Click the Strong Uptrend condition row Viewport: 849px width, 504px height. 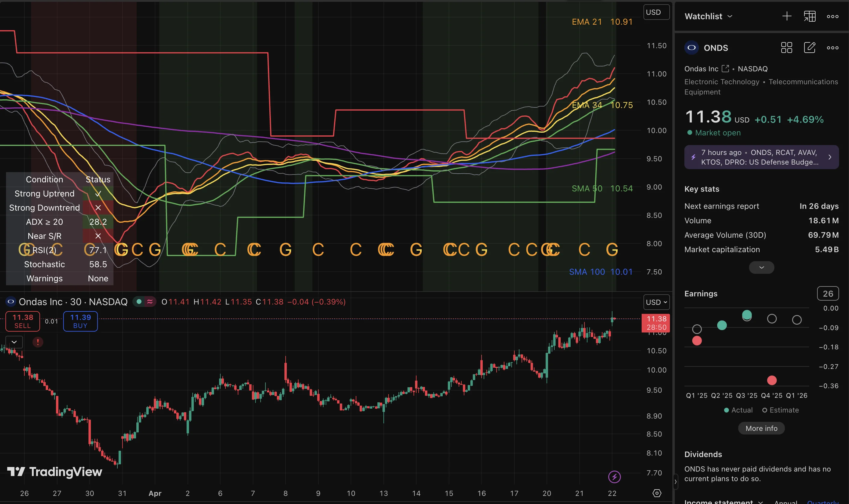[x=60, y=193]
